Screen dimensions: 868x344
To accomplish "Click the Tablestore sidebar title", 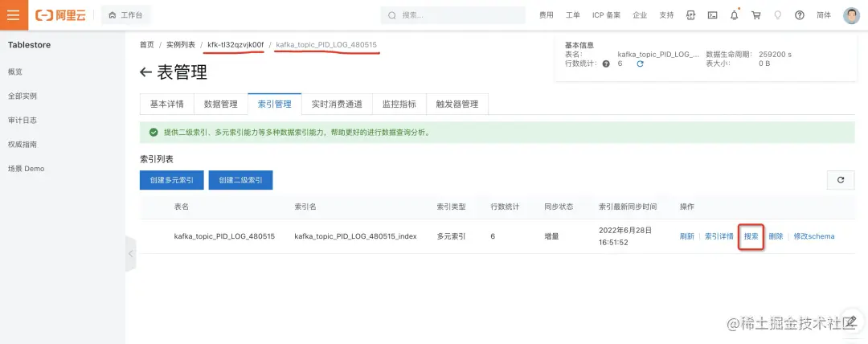I will click(30, 45).
